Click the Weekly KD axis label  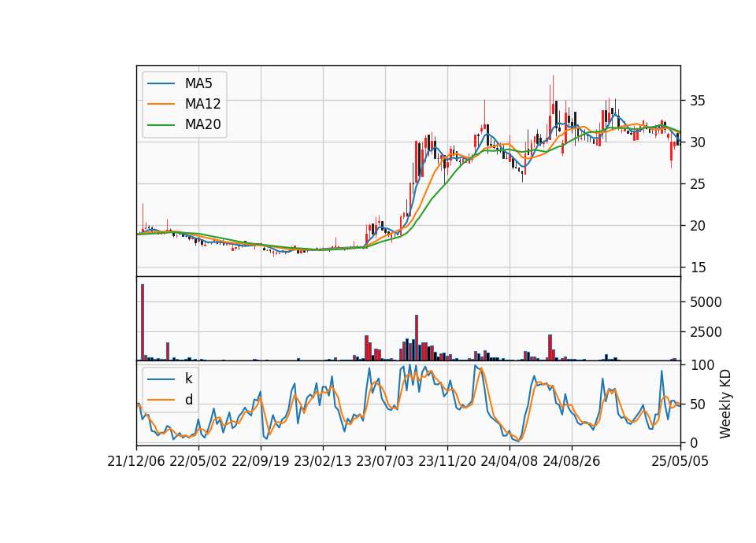pos(725,404)
